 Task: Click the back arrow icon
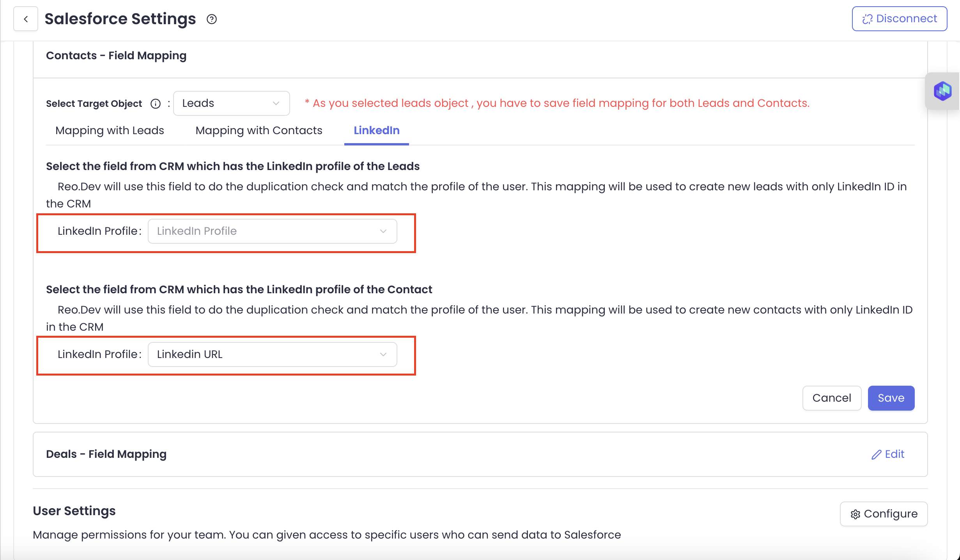[x=26, y=19]
